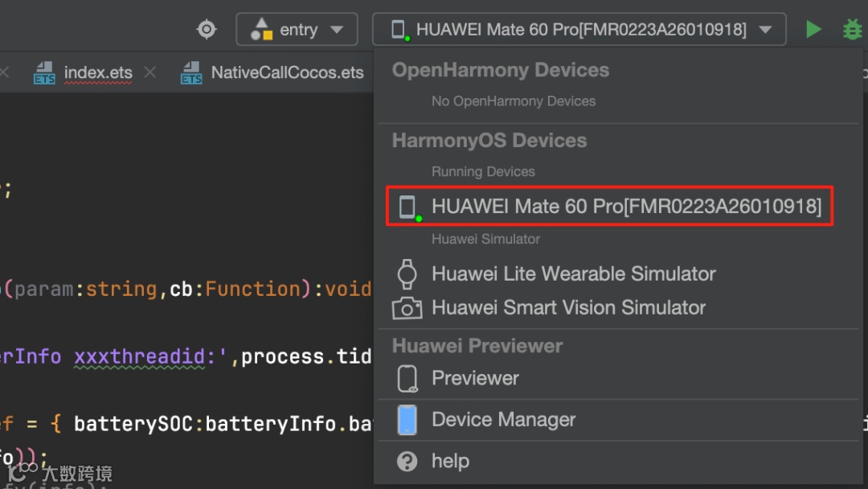Open the entry module dropdown
Viewport: 868px width, 489px height.
click(x=297, y=29)
